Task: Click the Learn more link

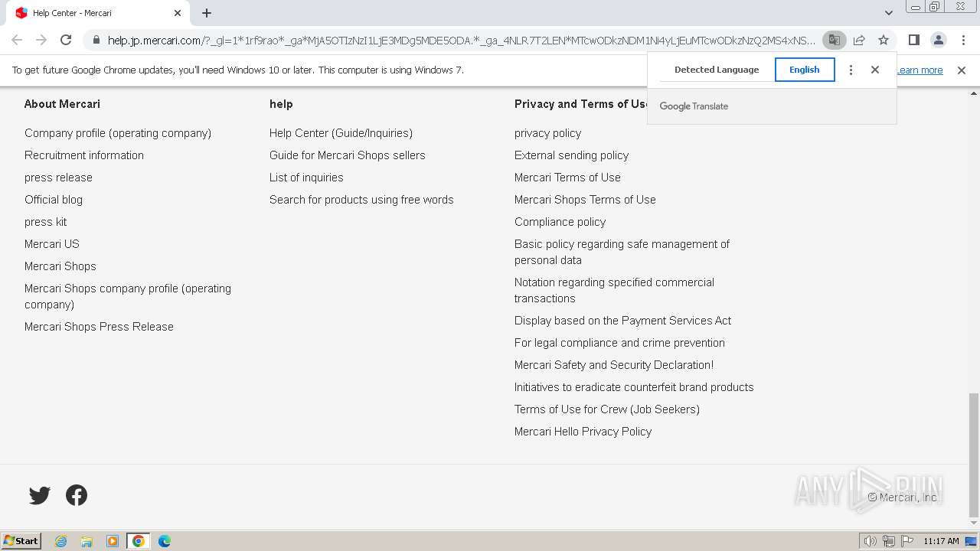Action: point(921,70)
